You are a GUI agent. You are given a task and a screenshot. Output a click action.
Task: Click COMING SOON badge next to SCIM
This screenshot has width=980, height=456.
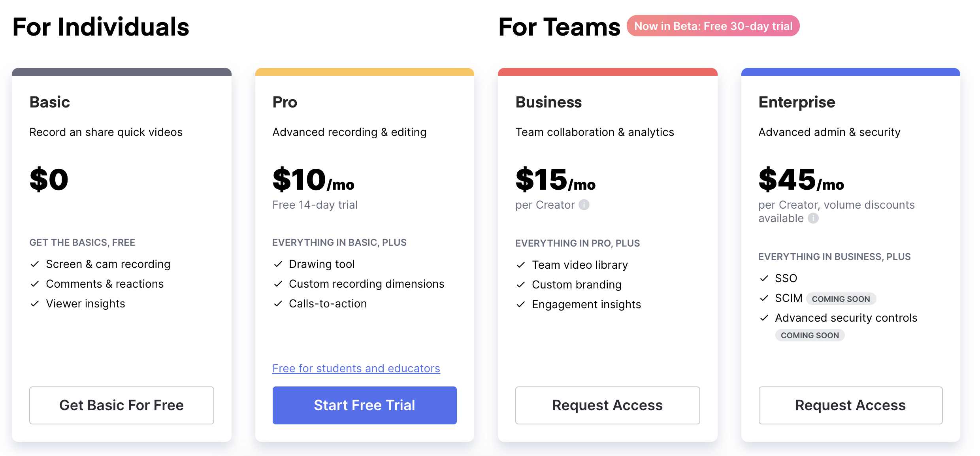(841, 299)
